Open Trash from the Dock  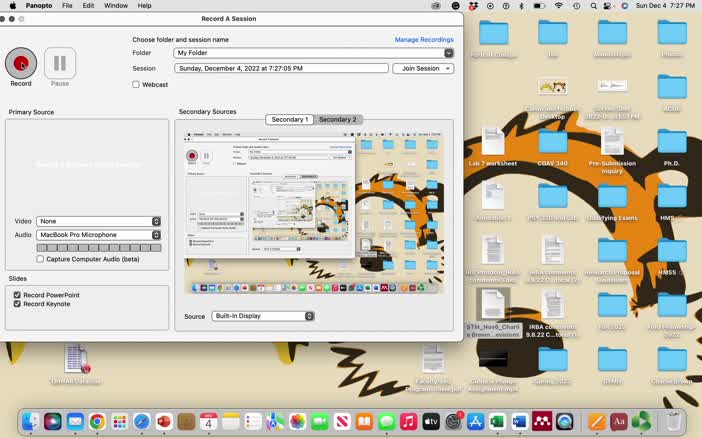coord(673,421)
